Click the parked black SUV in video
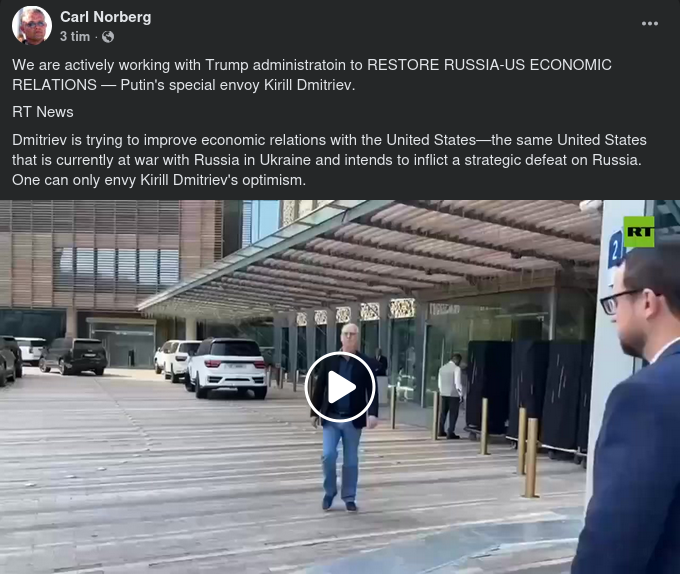This screenshot has width=680, height=574. pos(73,355)
